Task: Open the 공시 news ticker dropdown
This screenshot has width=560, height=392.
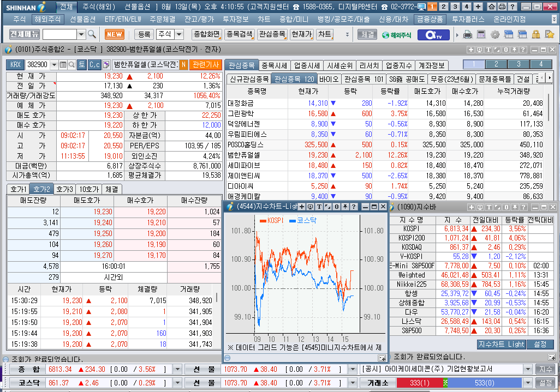Action: pos(528,370)
